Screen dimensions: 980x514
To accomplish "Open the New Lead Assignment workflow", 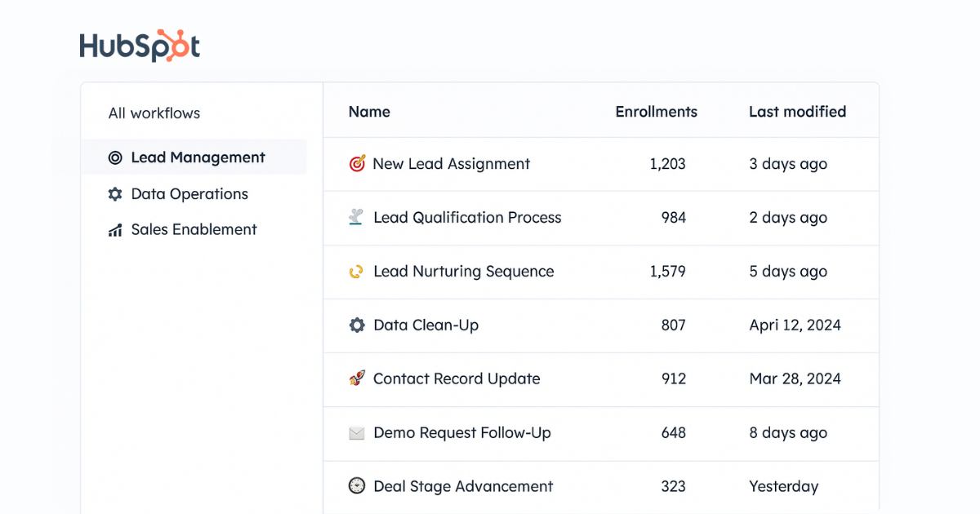I will point(451,164).
